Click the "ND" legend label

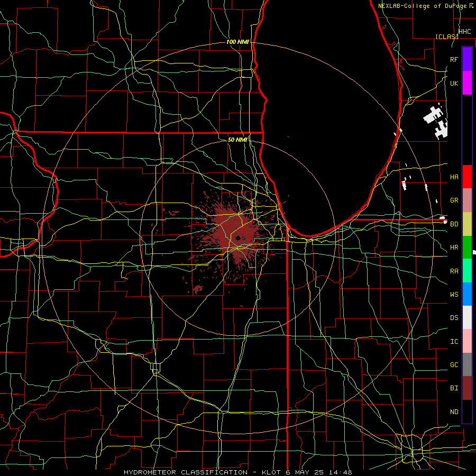[x=454, y=412]
